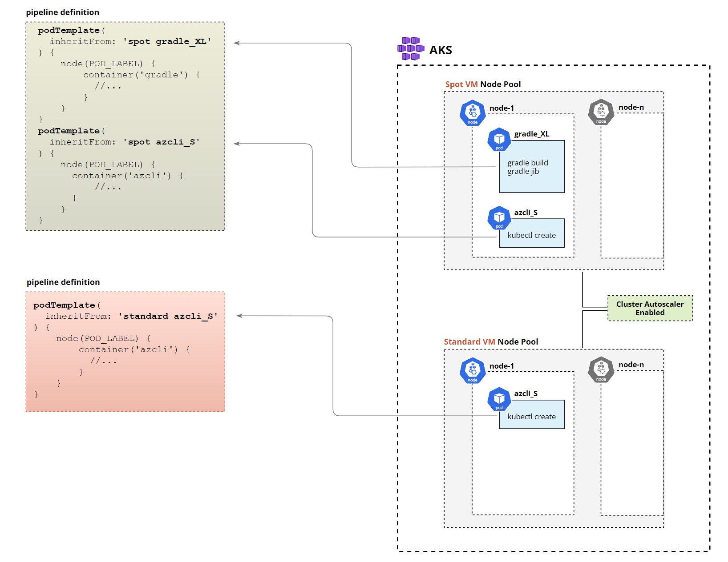Select the gradle_XL pod icon

coord(499,139)
